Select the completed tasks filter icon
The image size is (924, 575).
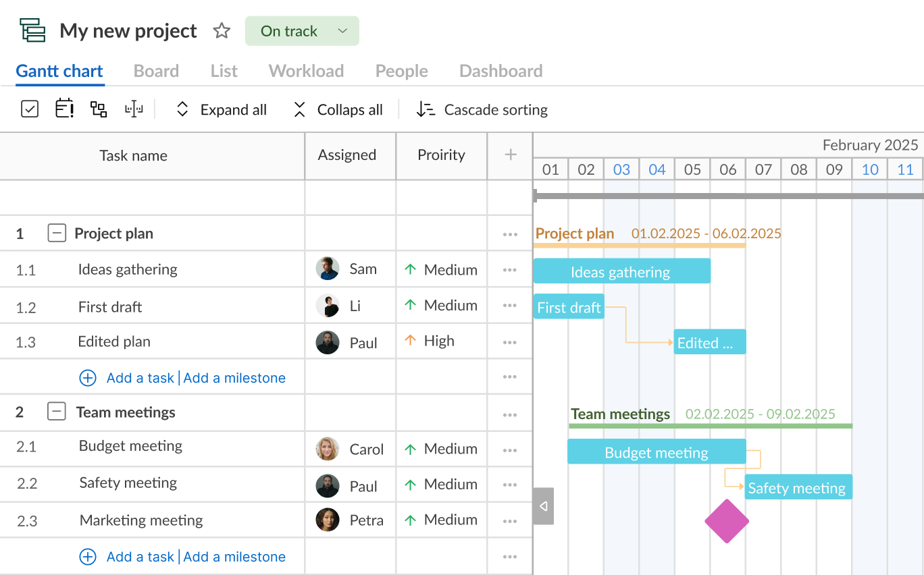30,109
